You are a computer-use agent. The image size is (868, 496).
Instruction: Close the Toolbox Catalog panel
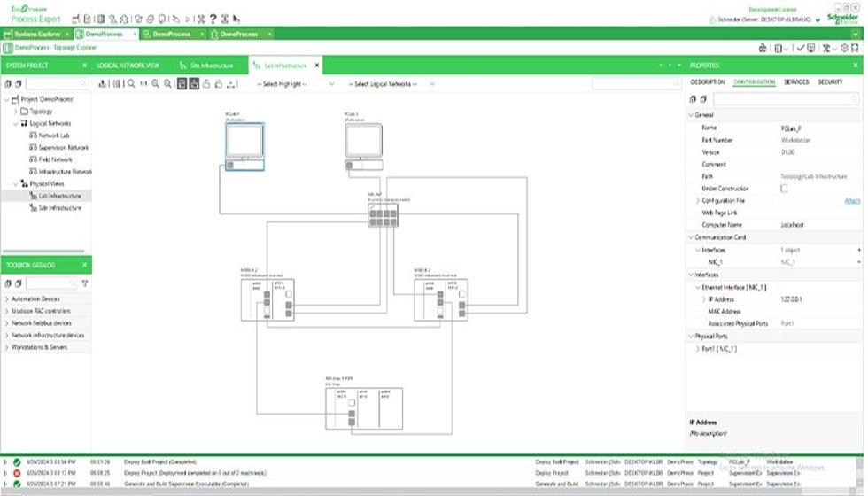tap(85, 265)
